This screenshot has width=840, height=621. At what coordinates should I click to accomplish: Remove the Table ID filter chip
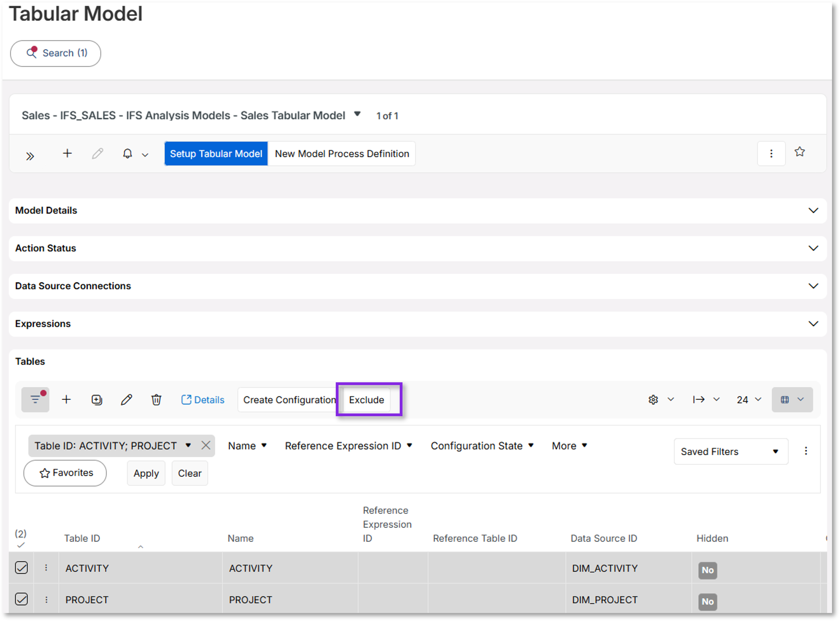click(x=206, y=445)
